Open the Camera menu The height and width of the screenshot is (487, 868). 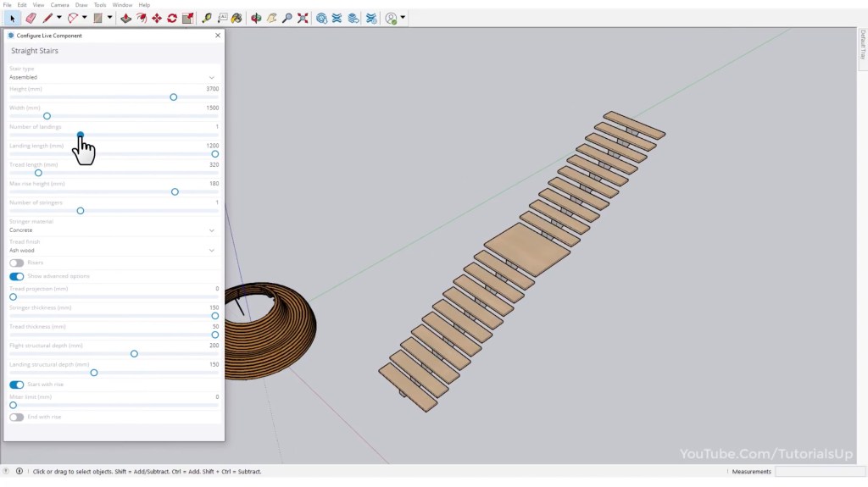coord(59,5)
